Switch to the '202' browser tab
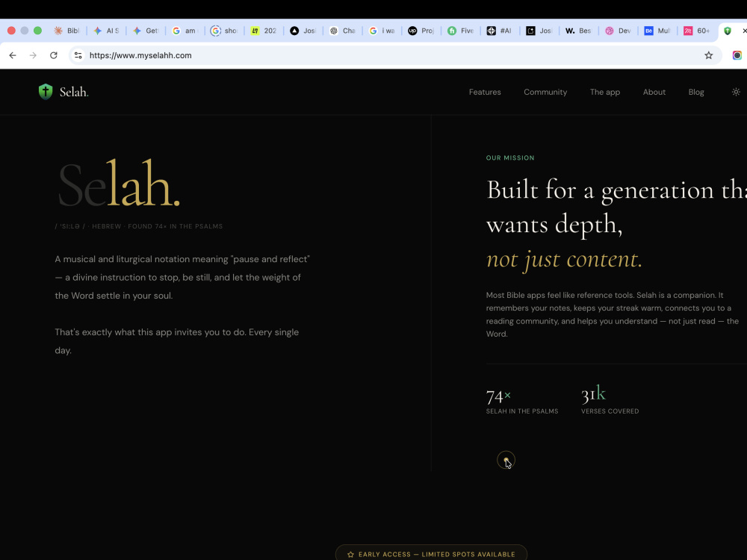Viewport: 747px width, 560px height. pyautogui.click(x=264, y=31)
